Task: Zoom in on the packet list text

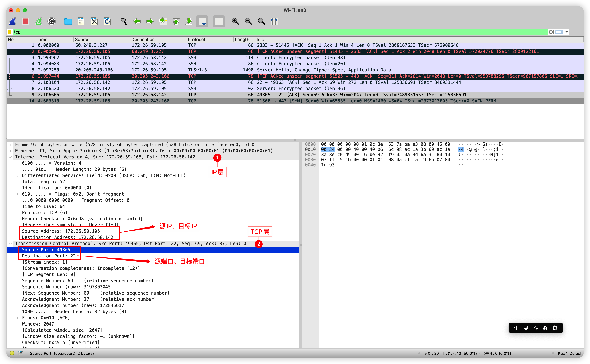Action: pos(235,21)
